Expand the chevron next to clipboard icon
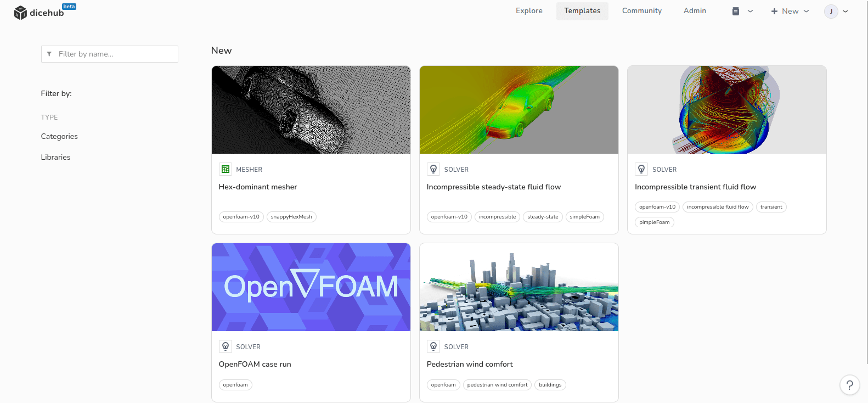 click(x=750, y=11)
